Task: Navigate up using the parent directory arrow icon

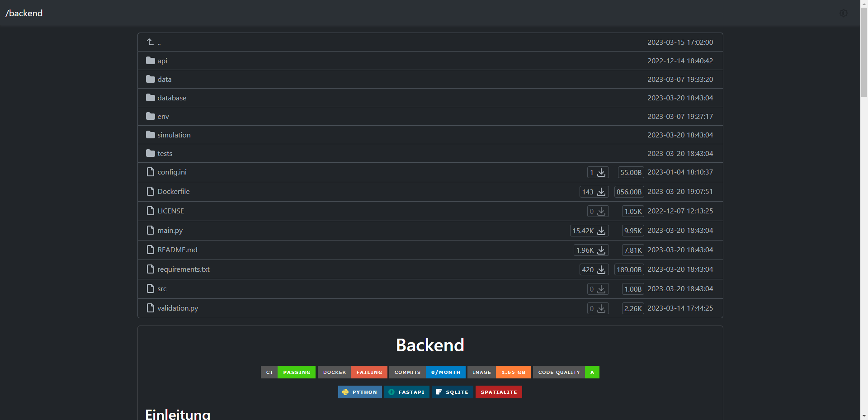Action: click(x=150, y=42)
